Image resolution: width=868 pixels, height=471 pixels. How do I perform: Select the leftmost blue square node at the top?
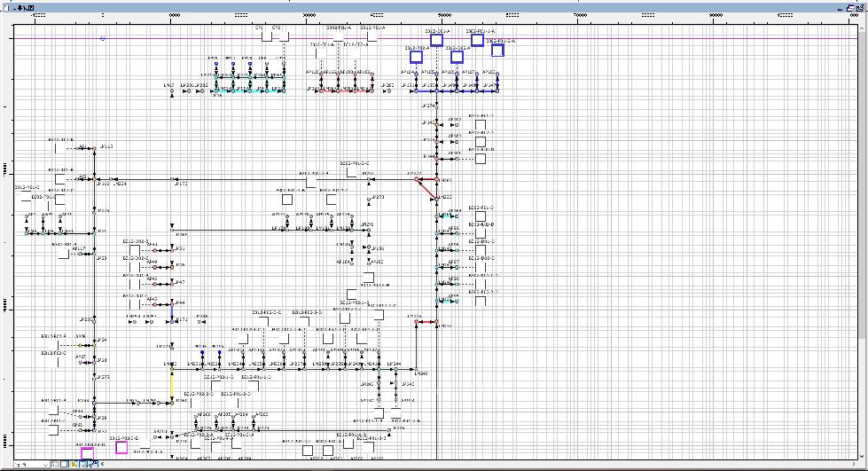click(x=416, y=57)
